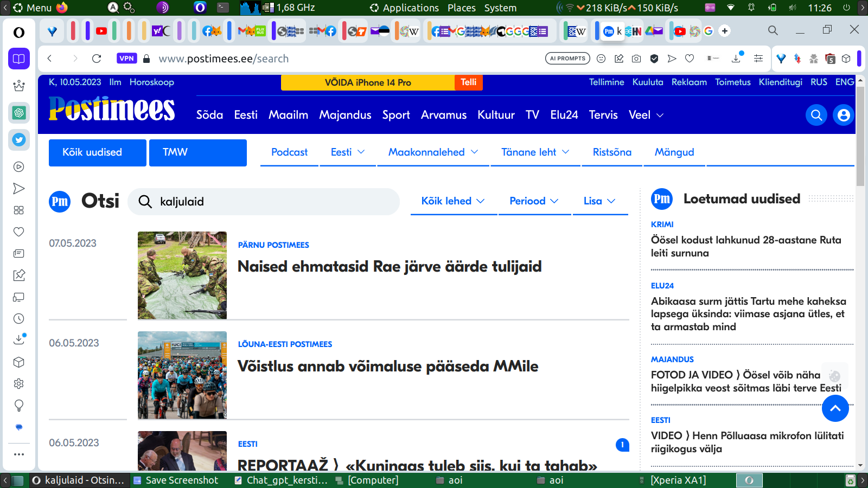Click the blue site search magnifier icon
Screen dimensions: 868x488
click(816, 115)
